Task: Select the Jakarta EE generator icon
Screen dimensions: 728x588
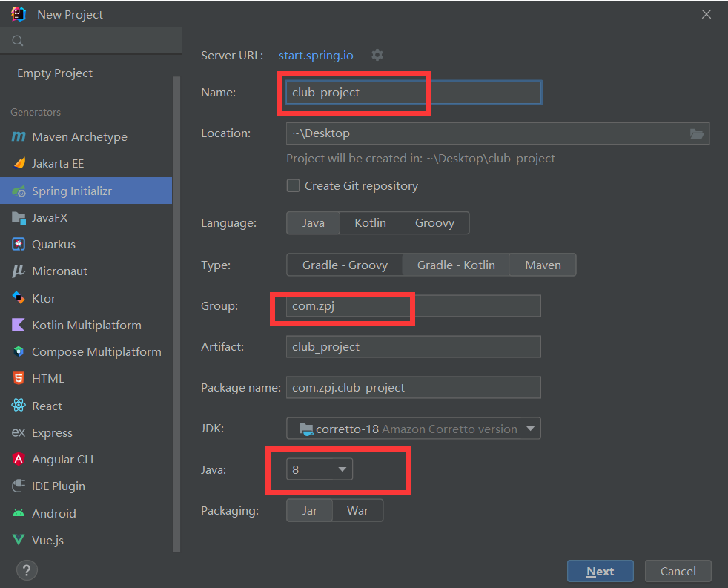Action: point(19,164)
